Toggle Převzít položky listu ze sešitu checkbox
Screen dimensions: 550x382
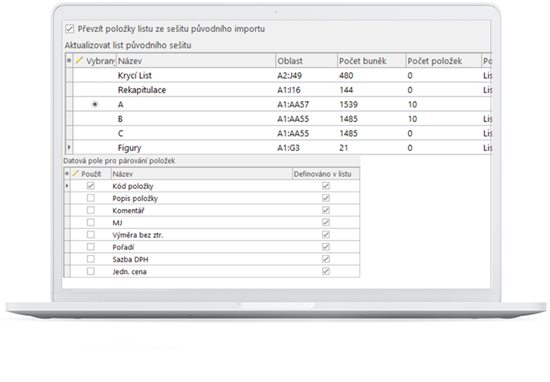click(70, 29)
